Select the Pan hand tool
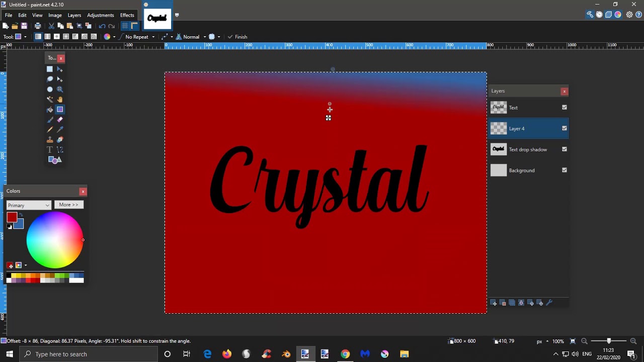This screenshot has height=362, width=644. pyautogui.click(x=60, y=100)
